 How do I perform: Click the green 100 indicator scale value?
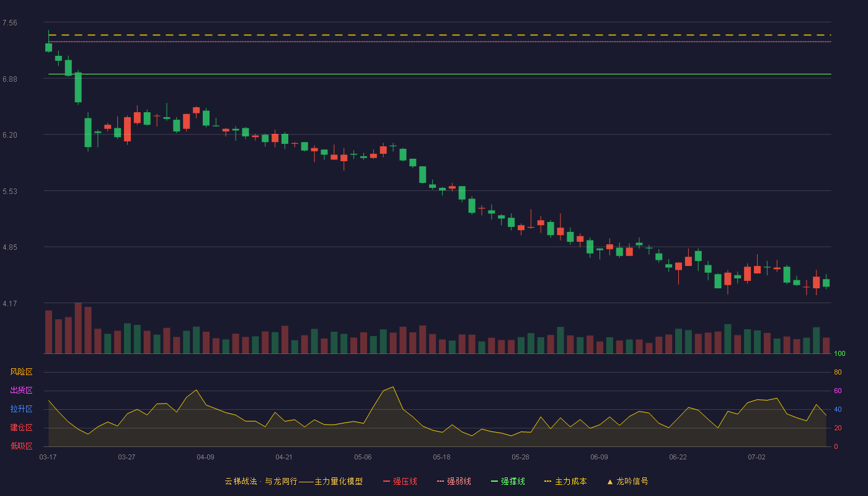tap(839, 353)
